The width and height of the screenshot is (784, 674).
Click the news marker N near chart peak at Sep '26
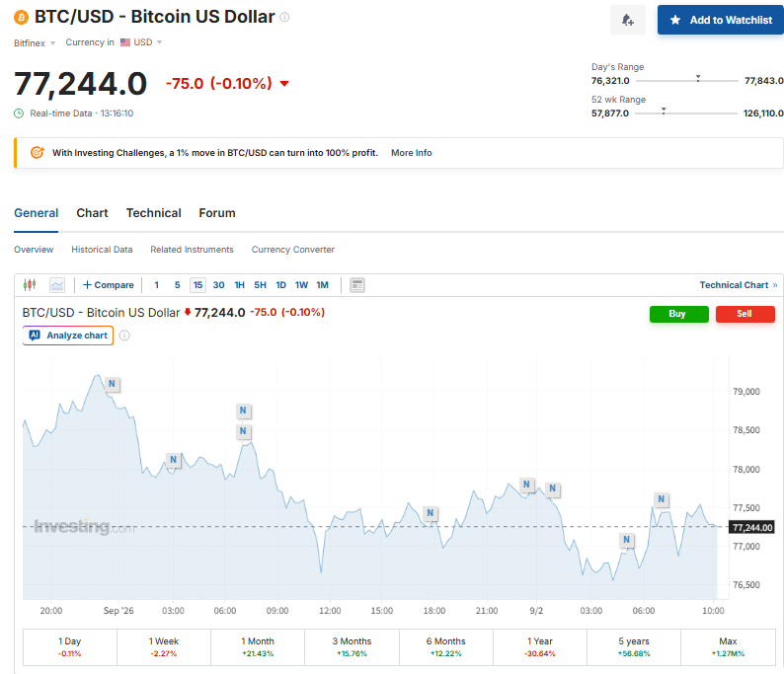112,384
